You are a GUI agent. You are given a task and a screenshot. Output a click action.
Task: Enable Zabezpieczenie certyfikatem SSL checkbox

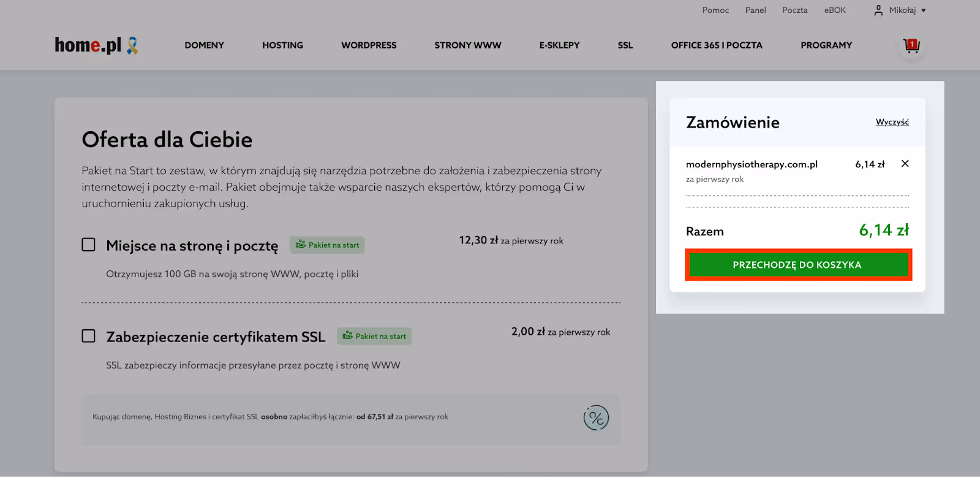point(89,336)
